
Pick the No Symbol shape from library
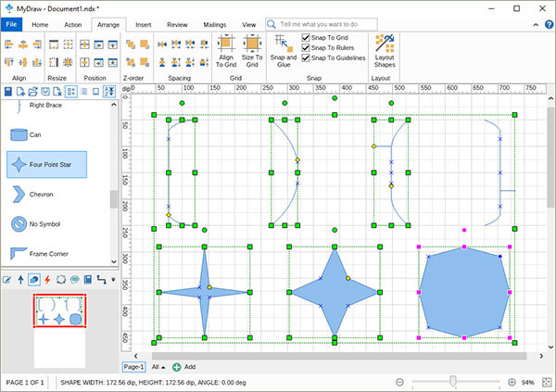(x=46, y=224)
